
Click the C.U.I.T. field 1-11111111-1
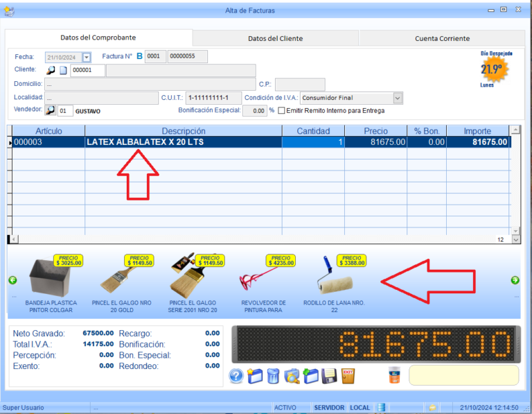(213, 98)
